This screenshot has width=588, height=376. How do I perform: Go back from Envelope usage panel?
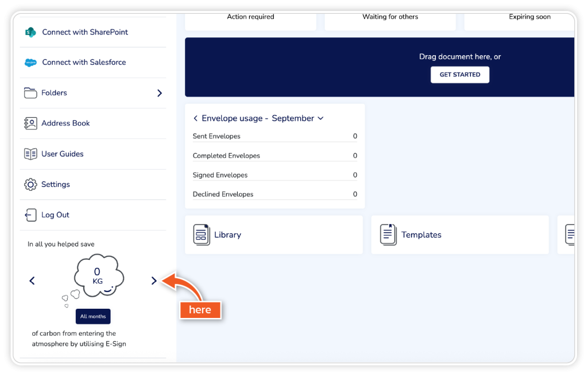(196, 118)
